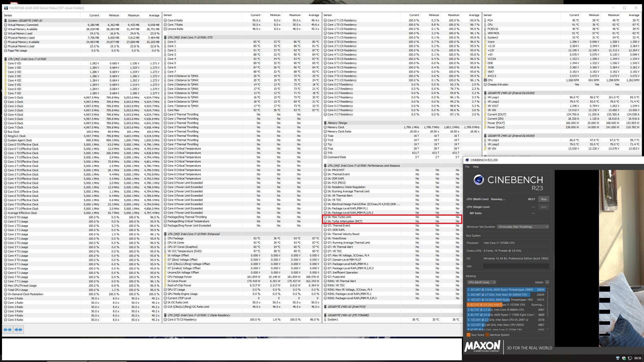Image resolution: width=644 pixels, height=362 pixels.
Task: Click the thermometer icon beside VRM MOS
Action: pyautogui.click(x=485, y=33)
